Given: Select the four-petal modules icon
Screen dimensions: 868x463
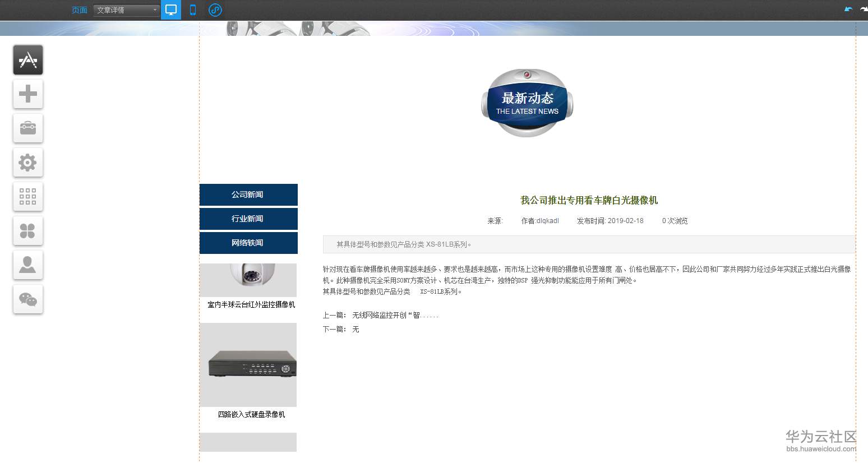Looking at the screenshot, I should point(27,230).
